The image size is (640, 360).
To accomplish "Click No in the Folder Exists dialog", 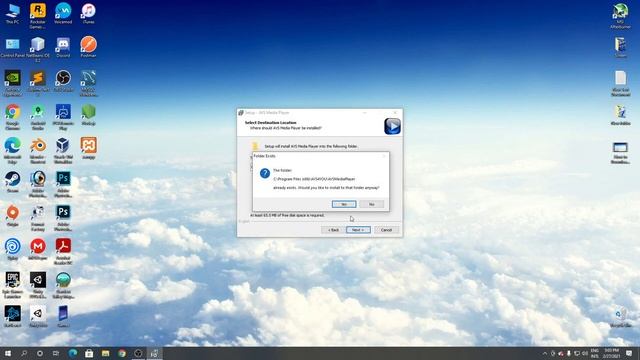I will coord(371,204).
